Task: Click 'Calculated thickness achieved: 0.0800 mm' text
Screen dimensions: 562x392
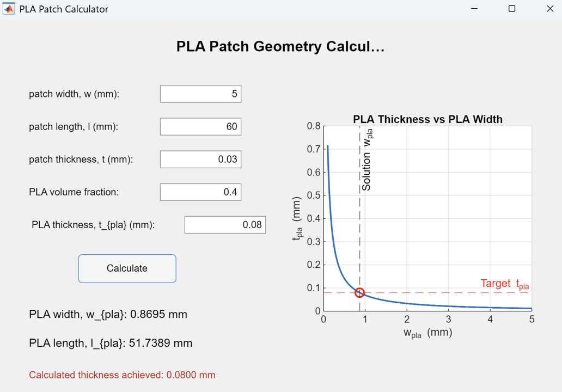Action: pos(122,375)
